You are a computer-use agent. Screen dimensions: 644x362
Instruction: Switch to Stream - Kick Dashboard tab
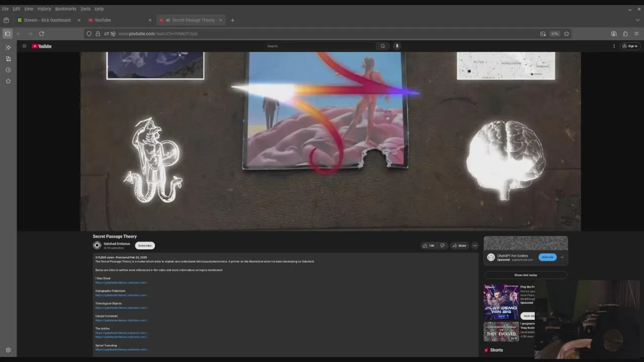(x=47, y=20)
